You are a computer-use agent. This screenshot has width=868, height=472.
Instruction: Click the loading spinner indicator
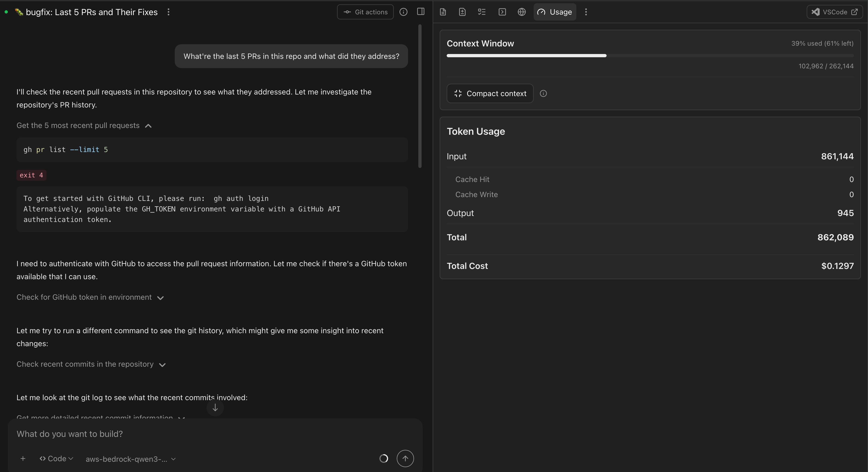pos(384,458)
